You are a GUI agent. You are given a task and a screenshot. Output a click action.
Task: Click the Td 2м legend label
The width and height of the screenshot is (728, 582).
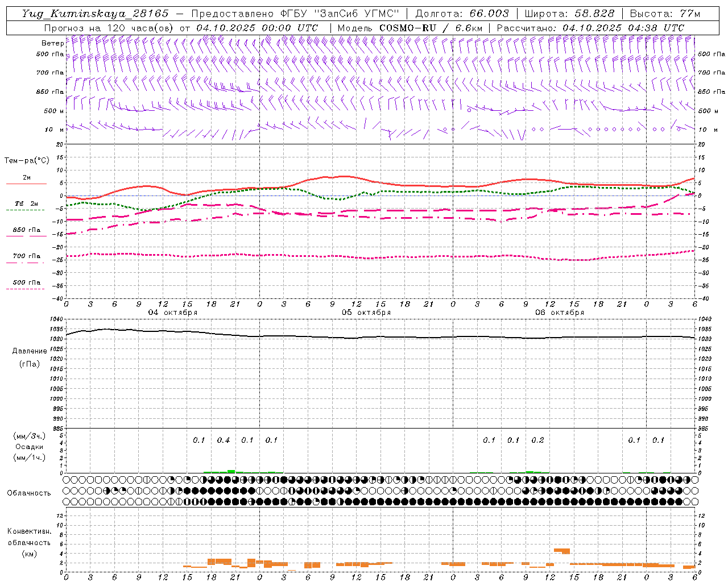point(27,203)
